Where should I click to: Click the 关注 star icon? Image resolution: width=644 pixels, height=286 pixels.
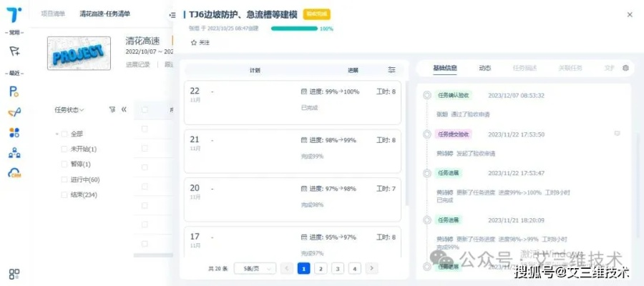[x=194, y=43]
